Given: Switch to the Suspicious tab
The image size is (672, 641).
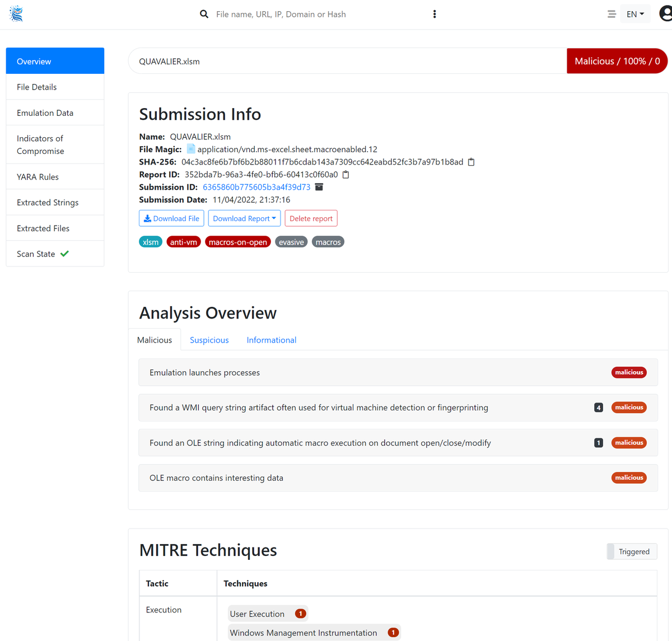Looking at the screenshot, I should (209, 340).
